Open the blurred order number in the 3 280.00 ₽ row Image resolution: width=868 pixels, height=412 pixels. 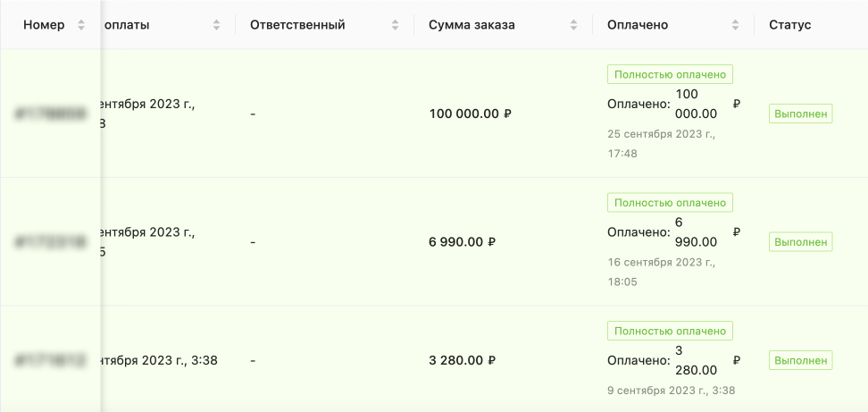pos(51,361)
